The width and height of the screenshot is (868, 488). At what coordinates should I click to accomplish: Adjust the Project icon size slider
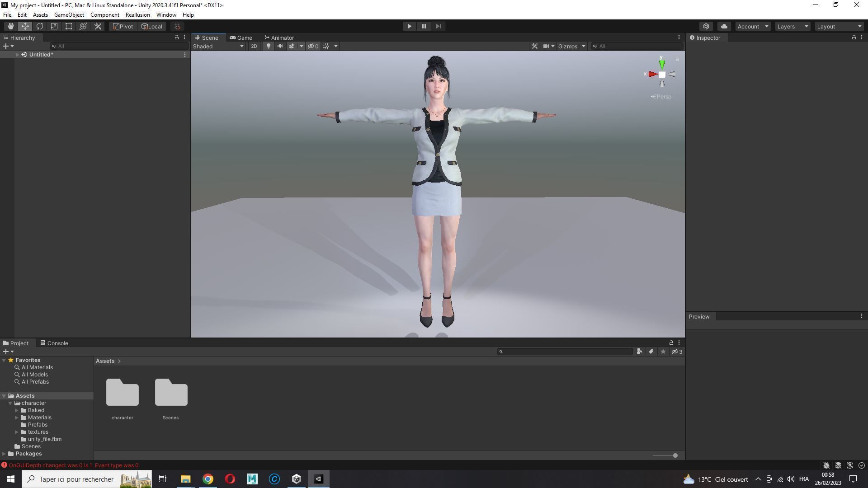pyautogui.click(x=675, y=455)
